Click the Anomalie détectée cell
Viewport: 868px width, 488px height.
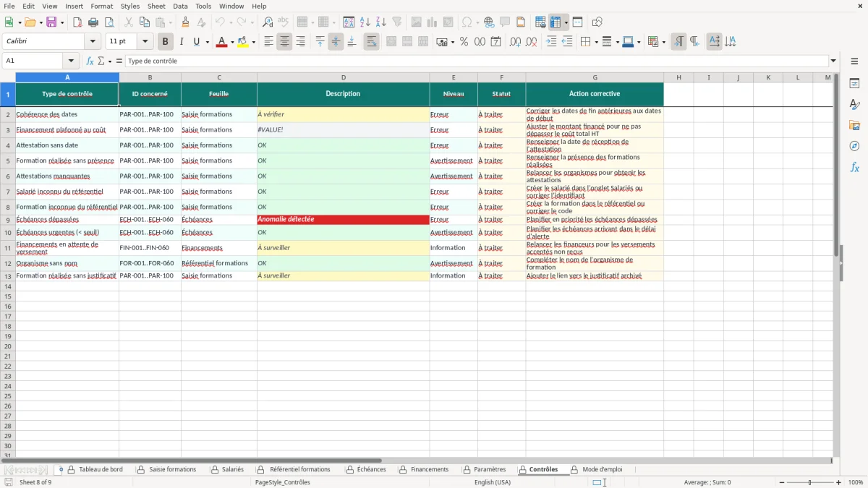[x=343, y=219]
